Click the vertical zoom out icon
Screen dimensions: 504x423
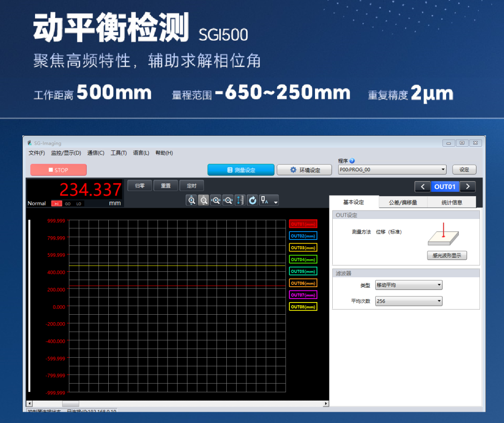203,200
